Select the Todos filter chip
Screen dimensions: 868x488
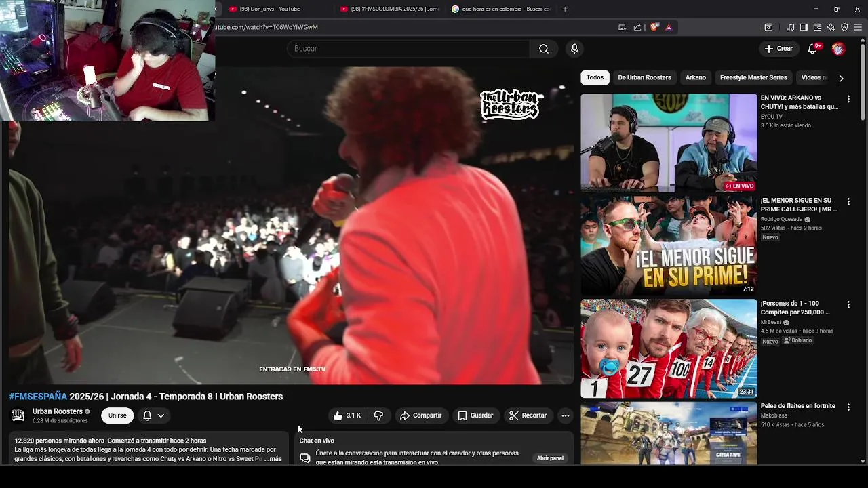(595, 77)
